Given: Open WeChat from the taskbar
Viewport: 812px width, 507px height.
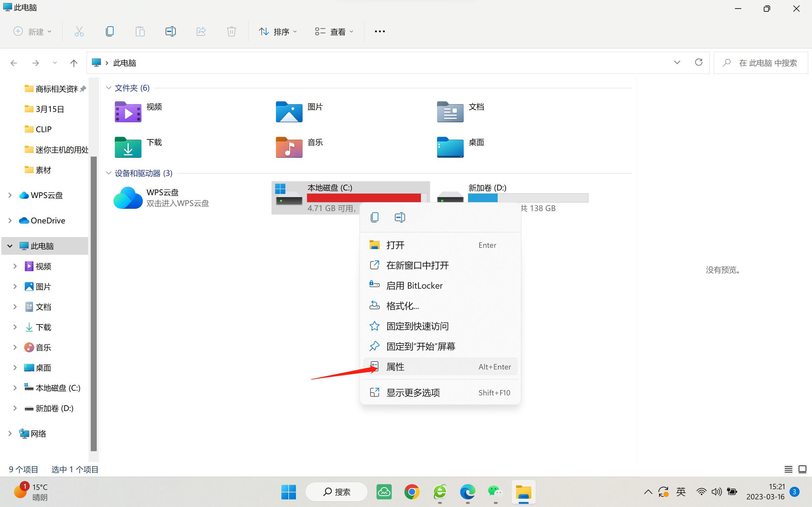Looking at the screenshot, I should click(x=495, y=491).
